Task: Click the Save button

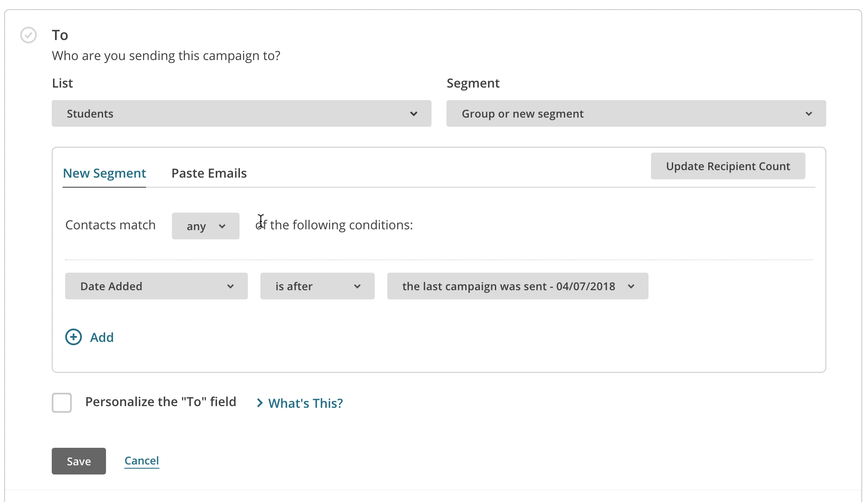Action: (x=78, y=461)
